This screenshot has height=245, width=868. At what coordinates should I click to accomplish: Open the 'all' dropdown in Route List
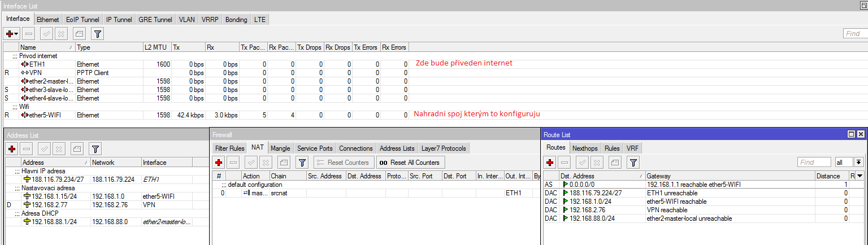point(859,162)
